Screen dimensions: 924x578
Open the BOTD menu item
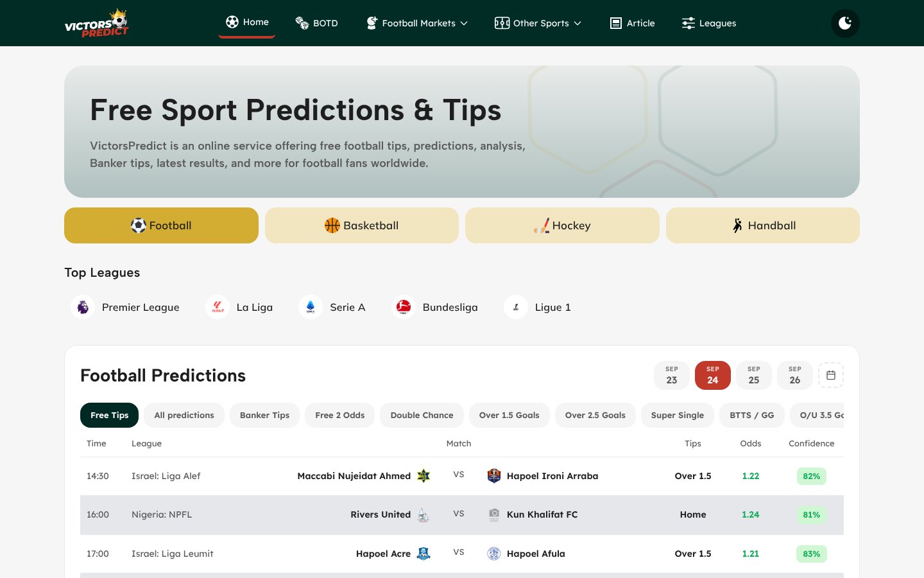[x=316, y=23]
